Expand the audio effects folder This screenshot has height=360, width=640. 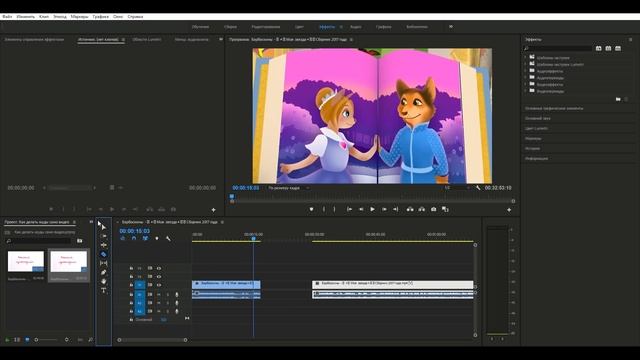coord(525,71)
